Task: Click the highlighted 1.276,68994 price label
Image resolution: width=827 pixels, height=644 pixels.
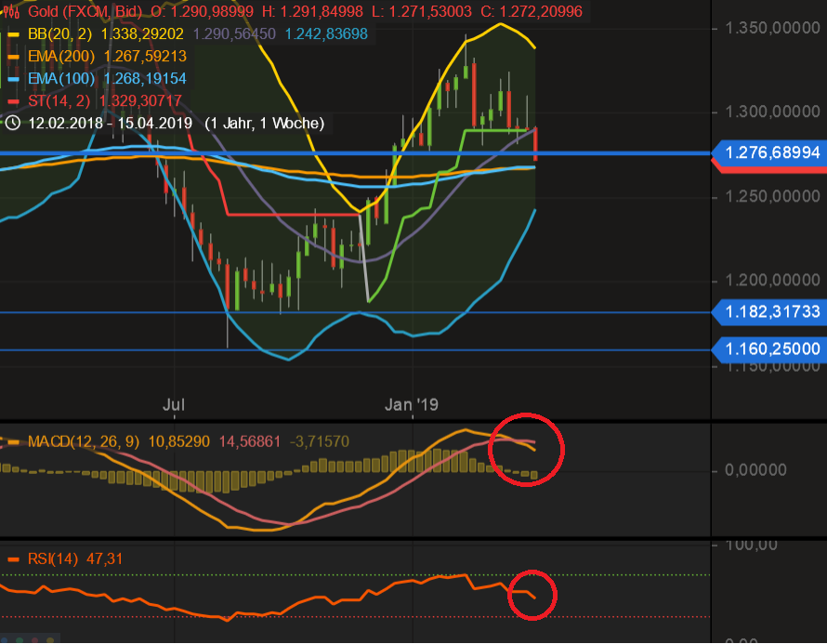Action: pos(769,152)
